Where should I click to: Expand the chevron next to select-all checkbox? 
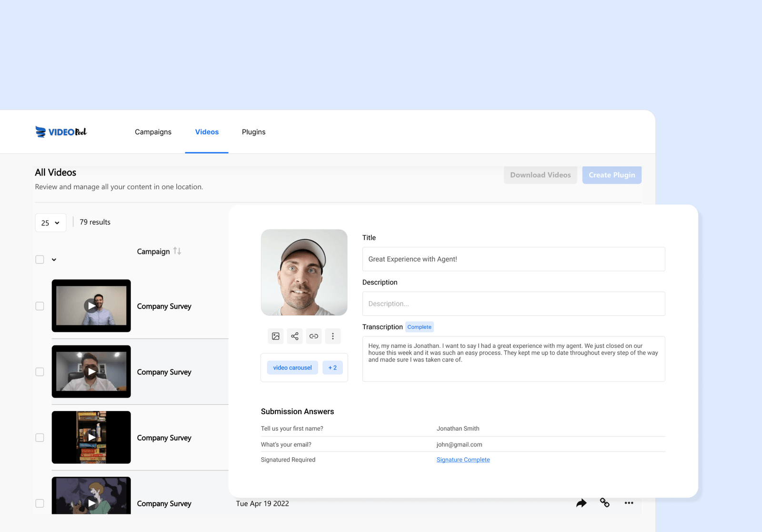(54, 260)
